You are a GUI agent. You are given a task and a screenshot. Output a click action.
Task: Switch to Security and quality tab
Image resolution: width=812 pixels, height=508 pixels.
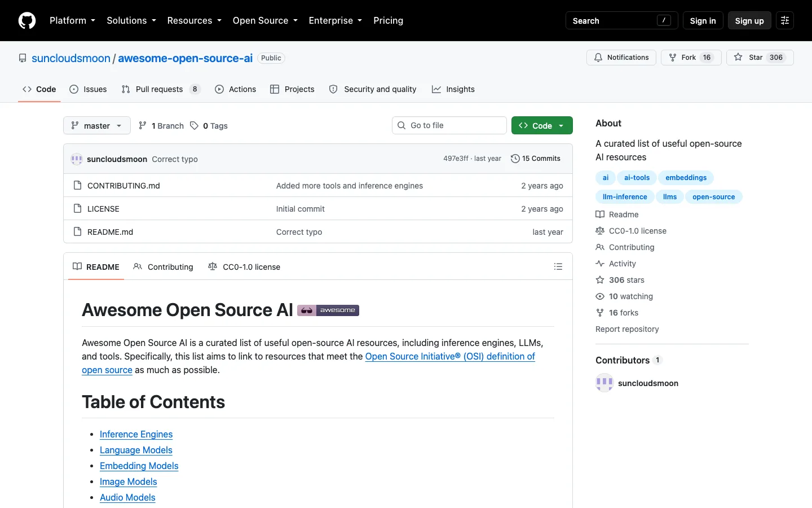[373, 89]
